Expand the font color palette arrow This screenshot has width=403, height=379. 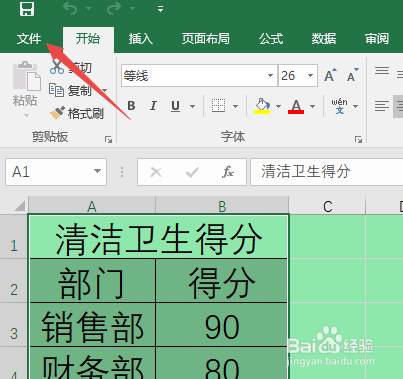click(x=312, y=106)
